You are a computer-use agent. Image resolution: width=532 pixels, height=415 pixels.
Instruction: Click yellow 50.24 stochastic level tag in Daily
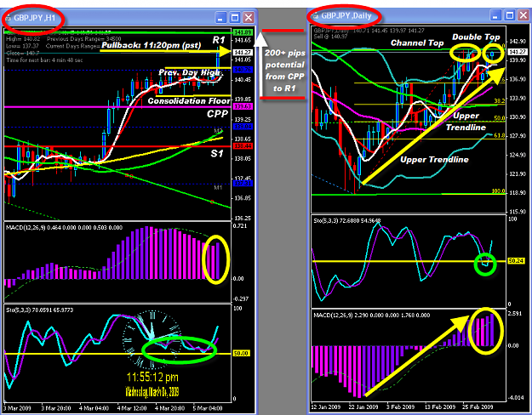coord(516,261)
